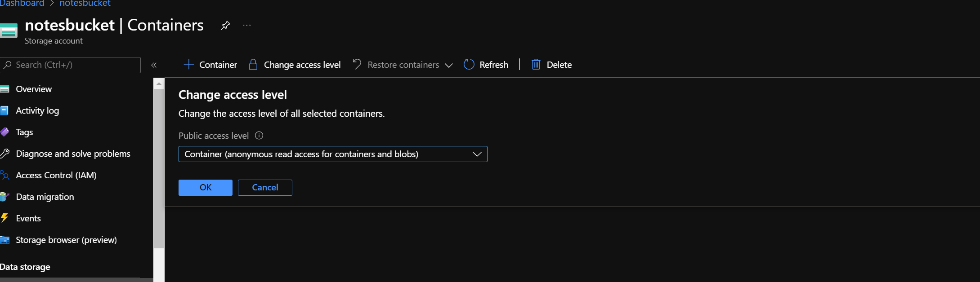Click the Delete trash can icon
Viewport: 980px width, 282px height.
(536, 64)
